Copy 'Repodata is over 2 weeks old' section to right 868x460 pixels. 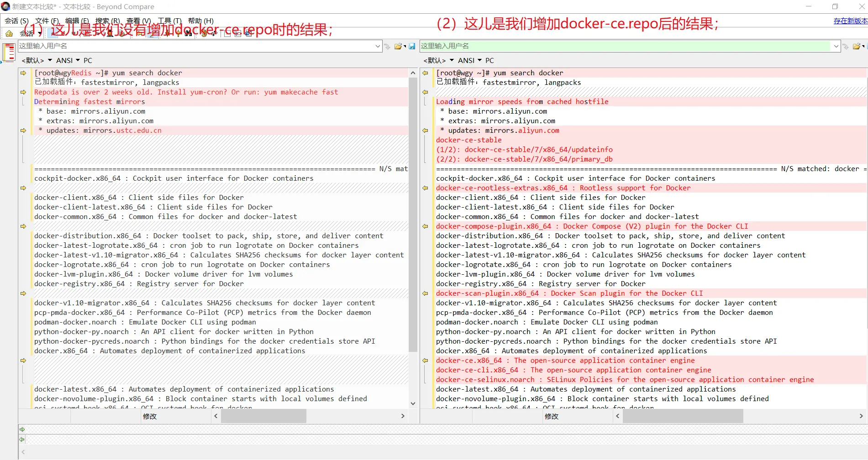(23, 92)
